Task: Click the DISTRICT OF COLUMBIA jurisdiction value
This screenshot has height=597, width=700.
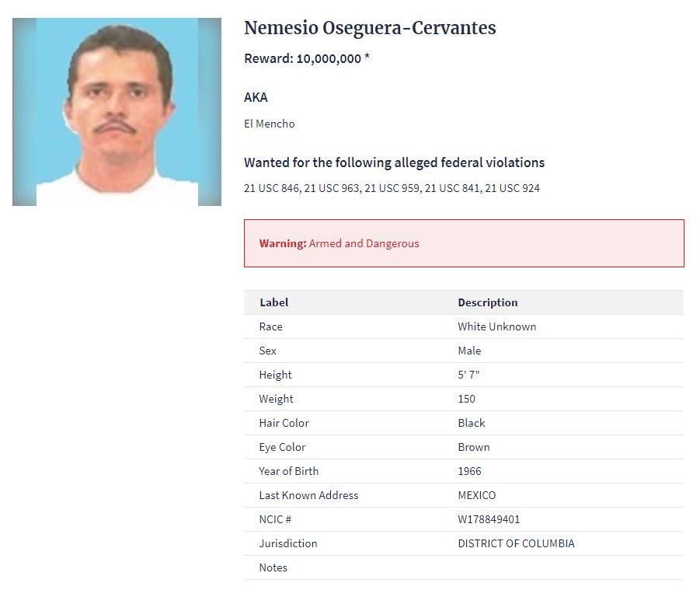Action: pos(516,543)
